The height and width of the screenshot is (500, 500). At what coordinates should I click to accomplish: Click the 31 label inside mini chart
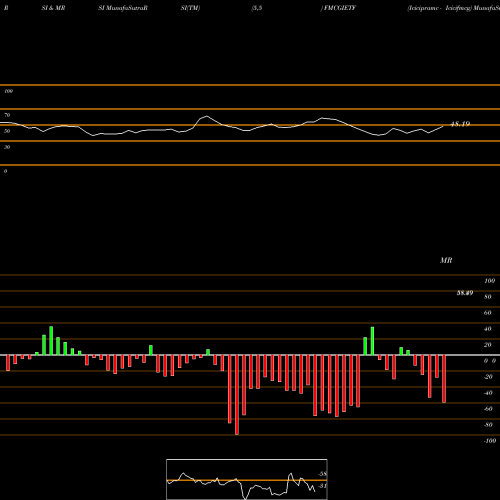pyautogui.click(x=322, y=486)
